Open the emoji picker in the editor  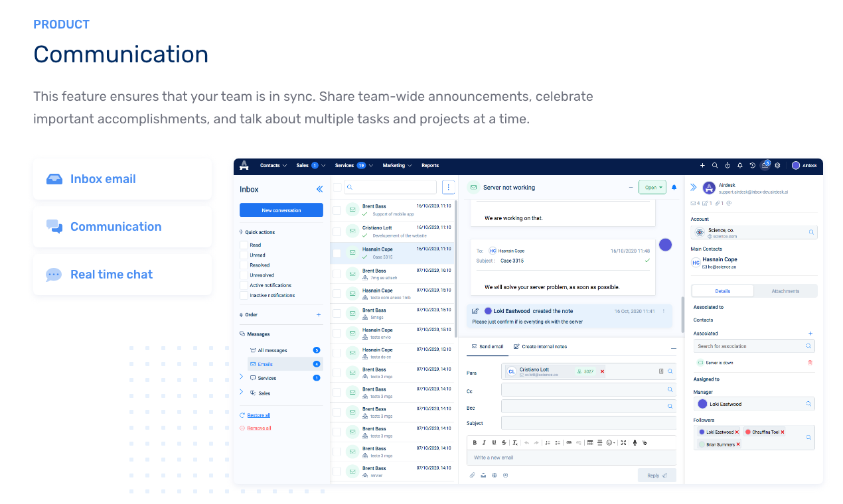(609, 442)
